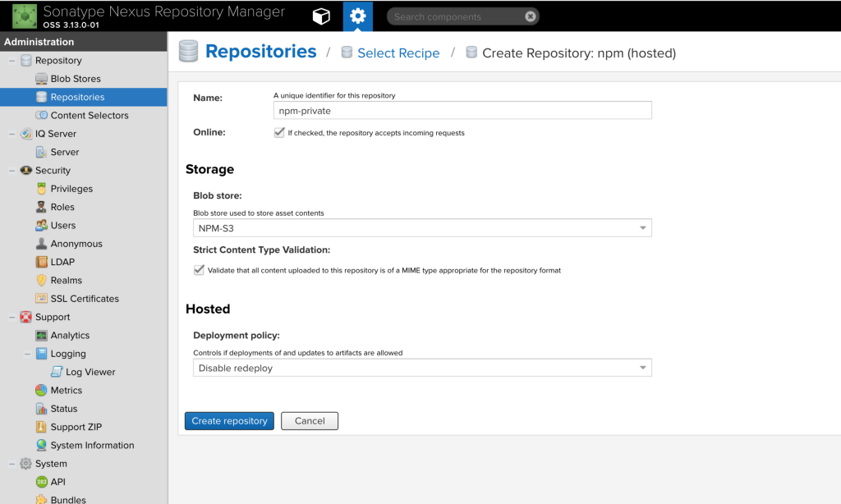The width and height of the screenshot is (841, 504).
Task: Click the repository Name input field
Action: coord(462,111)
